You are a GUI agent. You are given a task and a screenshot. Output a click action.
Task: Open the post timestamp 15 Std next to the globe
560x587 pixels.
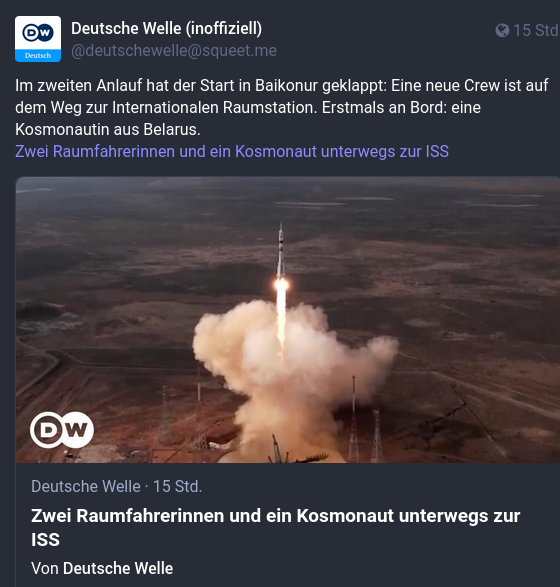click(x=536, y=30)
